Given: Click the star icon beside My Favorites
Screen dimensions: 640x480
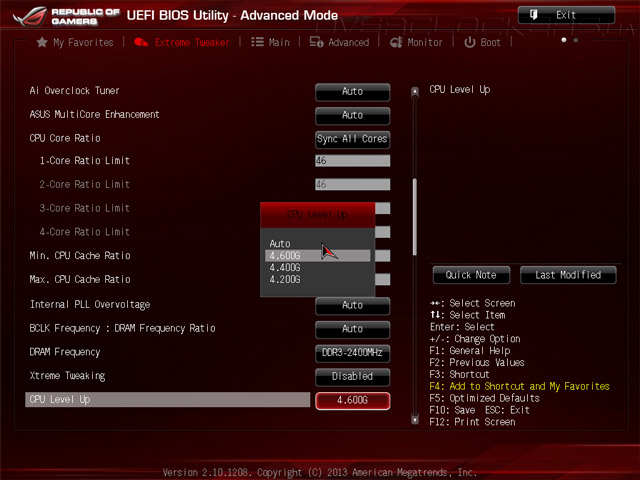Looking at the screenshot, I should coord(42,42).
